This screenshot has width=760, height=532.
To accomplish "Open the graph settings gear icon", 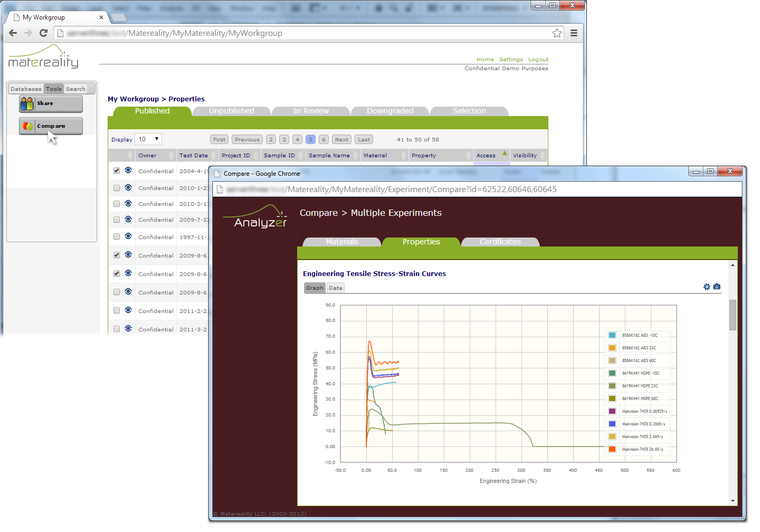I will pos(707,287).
